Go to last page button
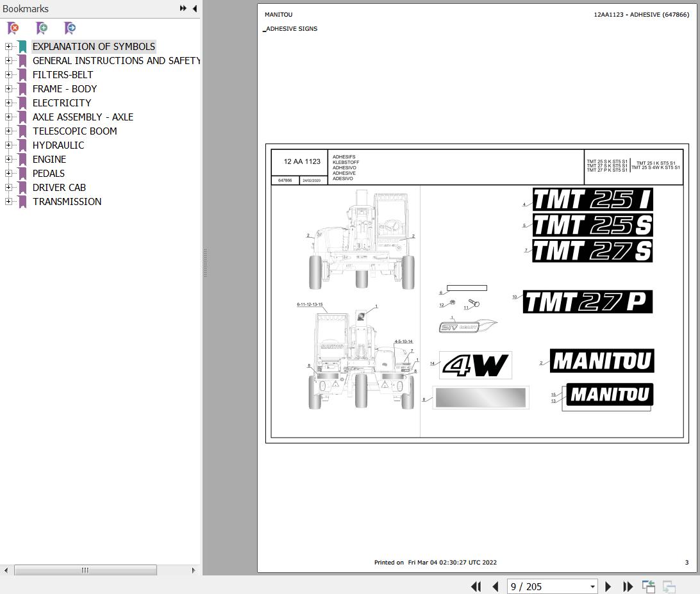700x594 pixels. pyautogui.click(x=628, y=586)
